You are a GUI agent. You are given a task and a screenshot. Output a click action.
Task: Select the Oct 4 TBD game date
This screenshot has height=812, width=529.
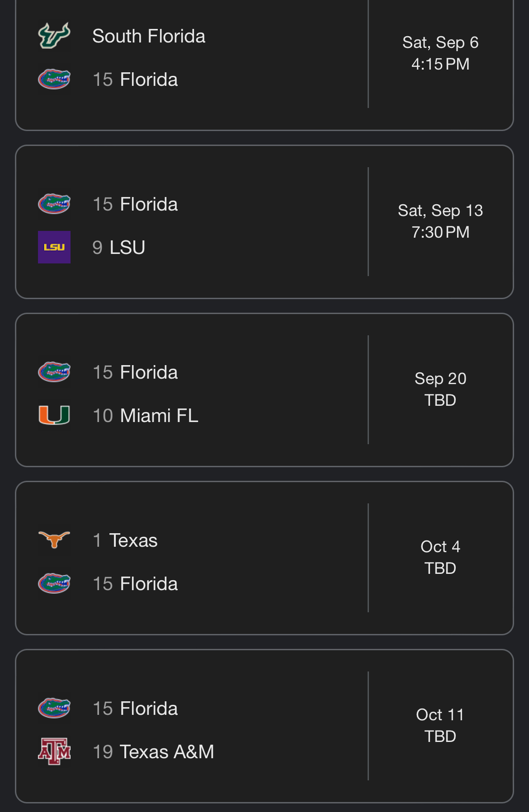[x=440, y=558]
